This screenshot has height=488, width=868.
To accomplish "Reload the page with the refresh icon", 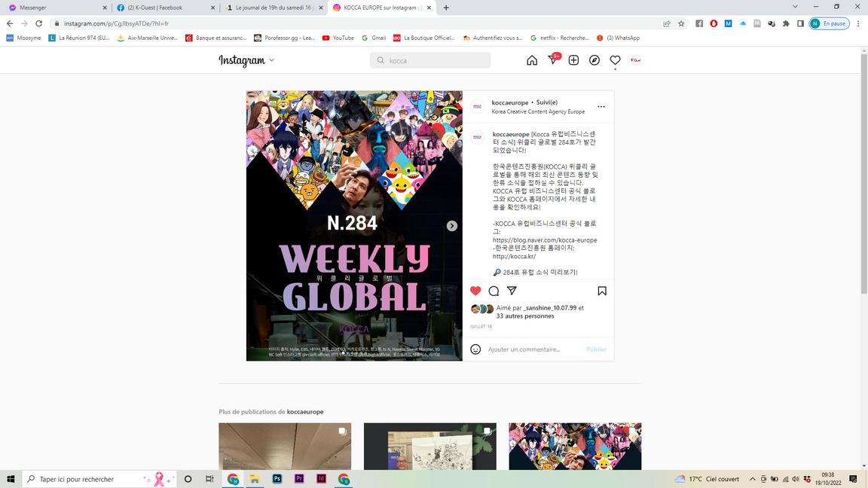I will pyautogui.click(x=38, y=23).
